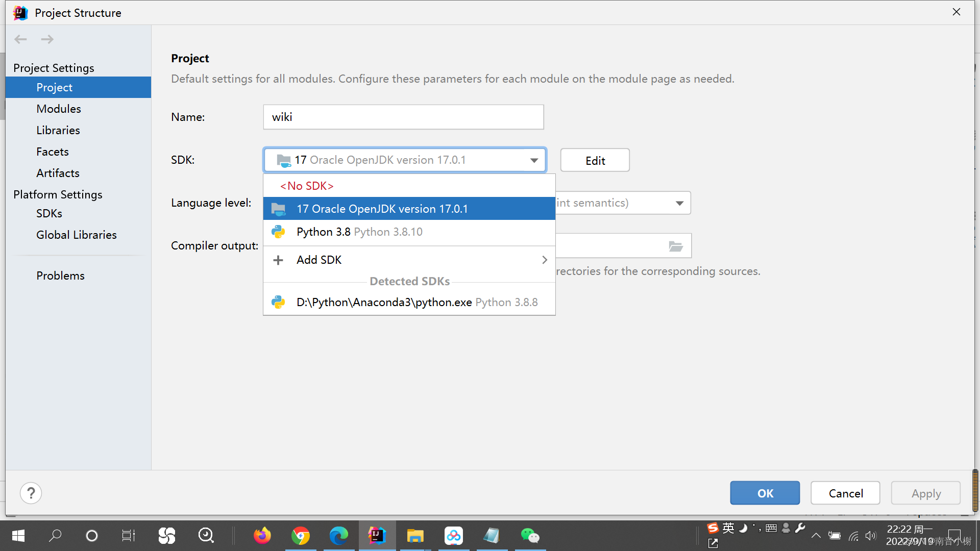Select Project in Project Settings
The width and height of the screenshot is (980, 551).
pyautogui.click(x=79, y=87)
